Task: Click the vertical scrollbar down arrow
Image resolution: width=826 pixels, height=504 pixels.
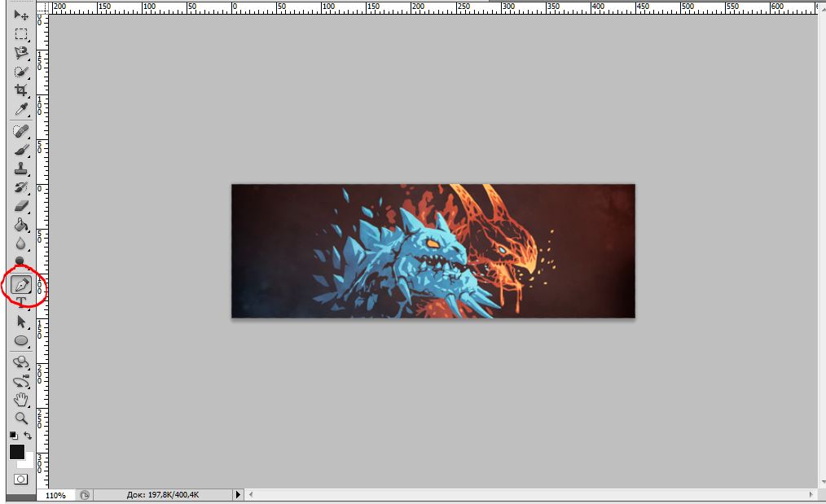Action: pos(823,482)
